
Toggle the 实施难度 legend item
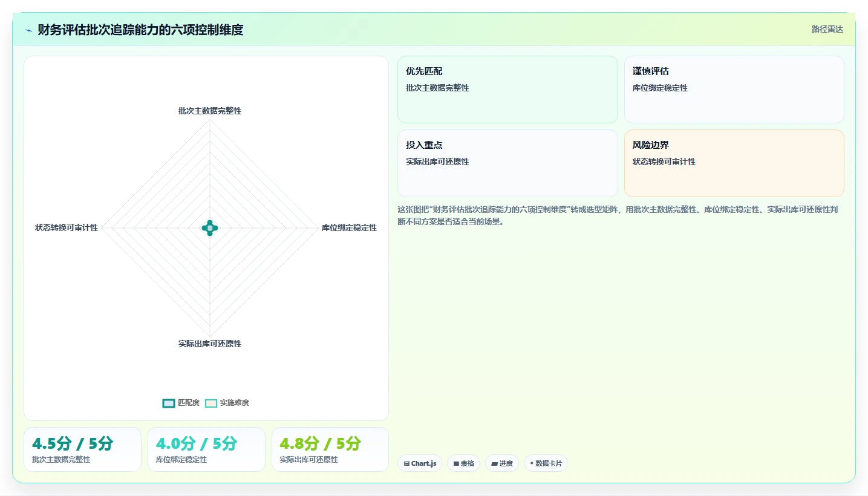point(227,403)
